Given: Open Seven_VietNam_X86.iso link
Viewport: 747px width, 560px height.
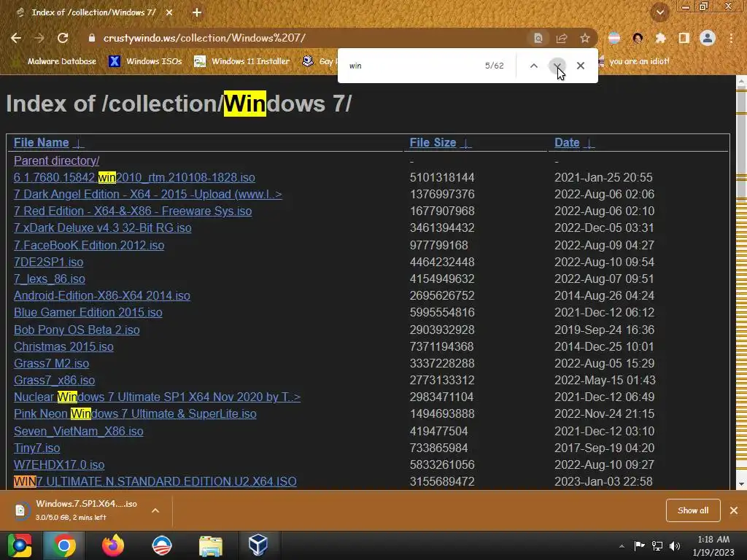Looking at the screenshot, I should (79, 431).
